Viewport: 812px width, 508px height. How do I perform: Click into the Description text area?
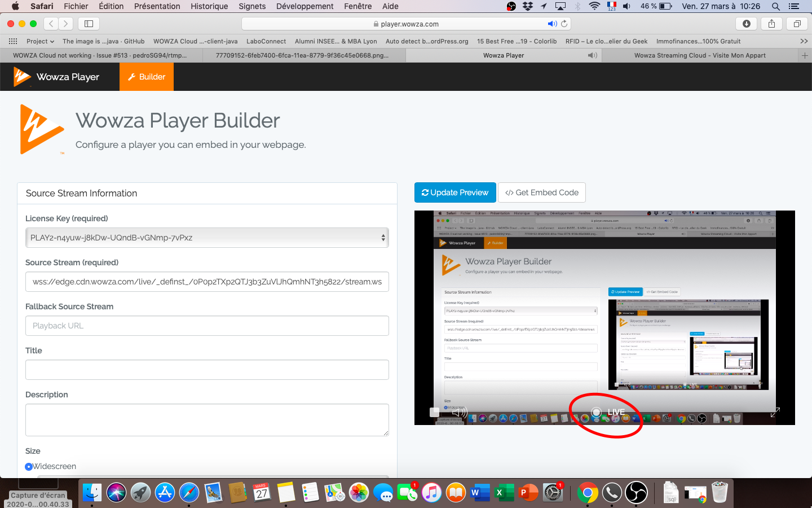click(207, 420)
